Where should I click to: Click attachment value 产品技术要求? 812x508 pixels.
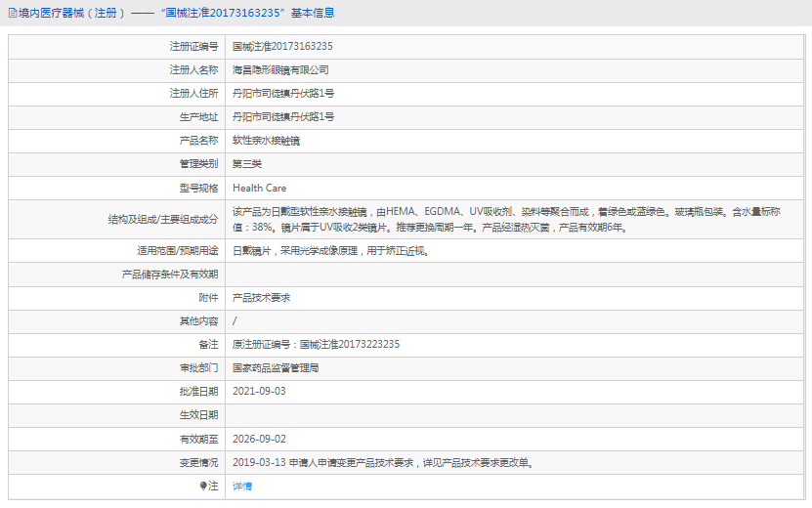pyautogui.click(x=261, y=298)
